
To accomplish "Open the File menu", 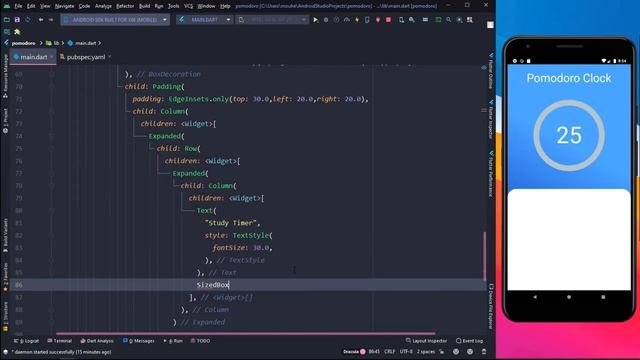I will point(18,6).
